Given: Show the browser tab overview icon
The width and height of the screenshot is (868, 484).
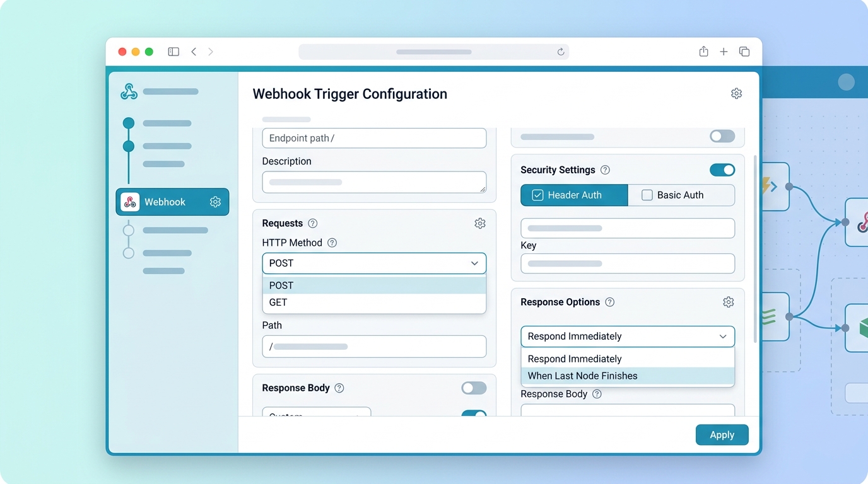Looking at the screenshot, I should 744,52.
